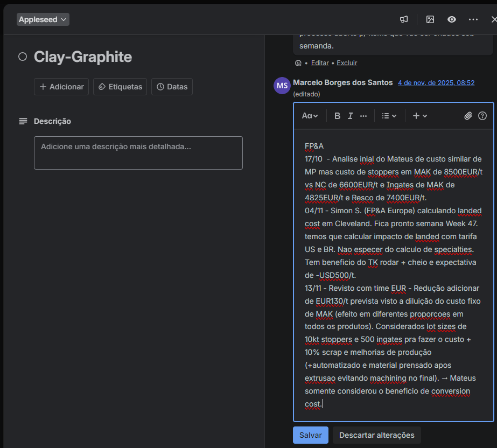Click the Clay-Graphite card title
Screen dimensions: 497x448
click(x=83, y=57)
